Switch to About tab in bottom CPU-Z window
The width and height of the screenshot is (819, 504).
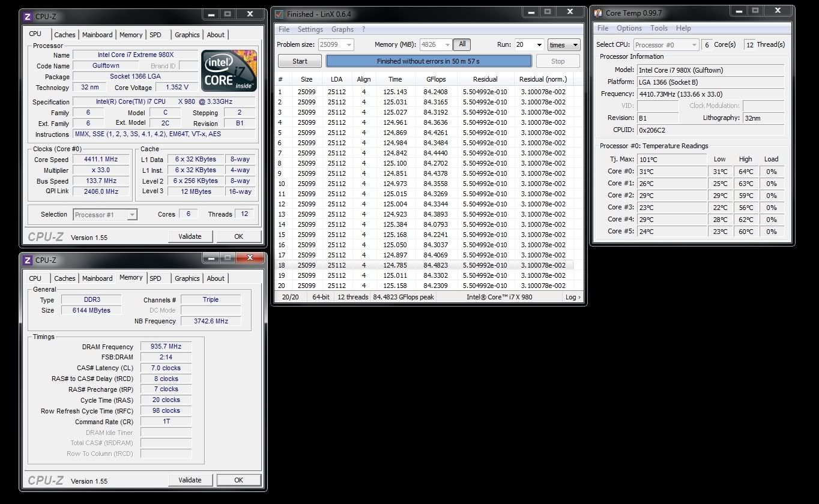tap(216, 278)
